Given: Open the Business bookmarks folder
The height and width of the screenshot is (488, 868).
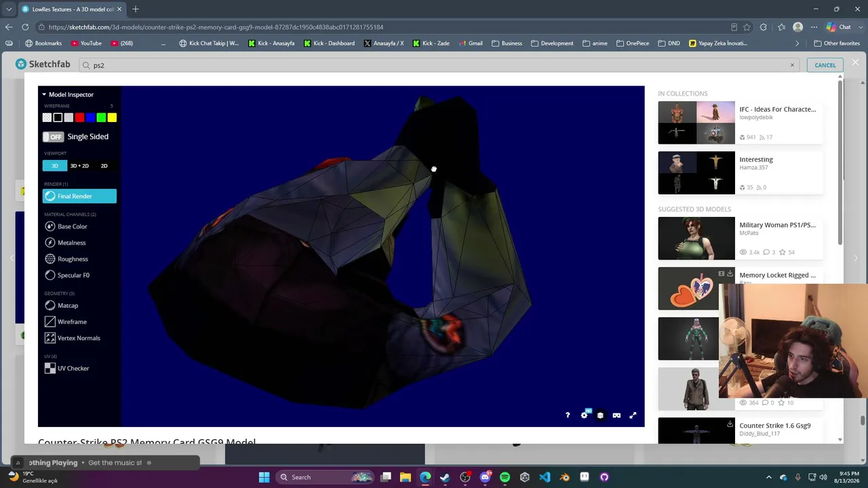Looking at the screenshot, I should click(x=507, y=43).
